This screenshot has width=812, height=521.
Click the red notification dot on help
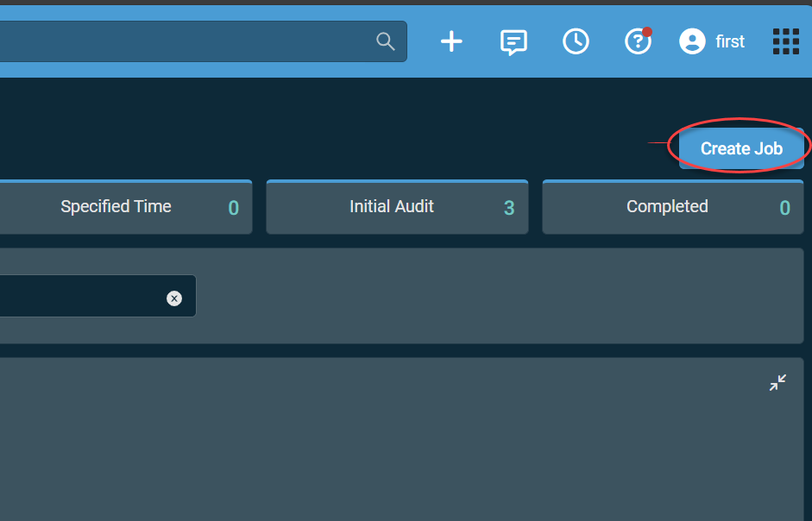647,32
